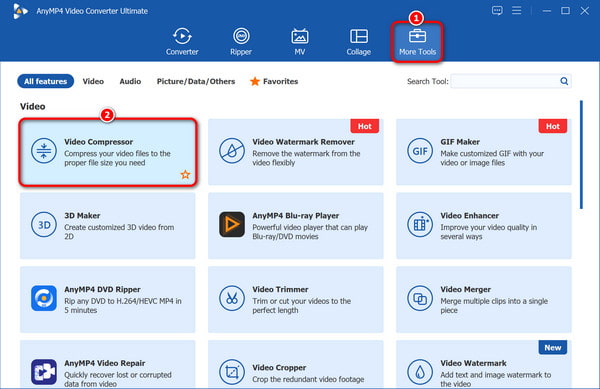Open the More Tools tab
Image resolution: width=600 pixels, height=389 pixels.
tap(417, 42)
